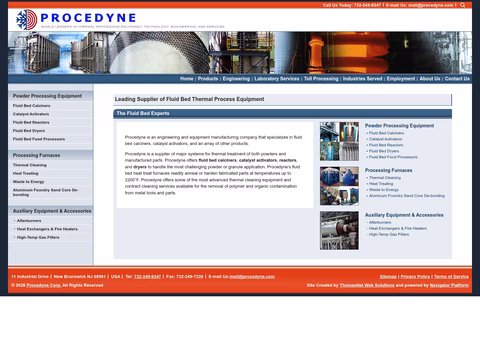480x360 pixels.
Task: Click bold 'fluid bed calciners' link in paragraph
Action: 217,160
